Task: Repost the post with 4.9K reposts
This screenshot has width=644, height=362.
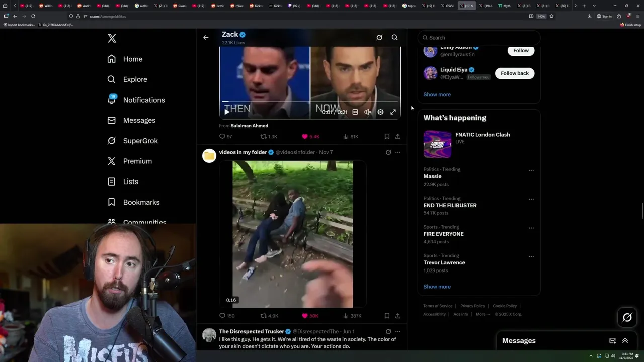Action: pos(269,316)
